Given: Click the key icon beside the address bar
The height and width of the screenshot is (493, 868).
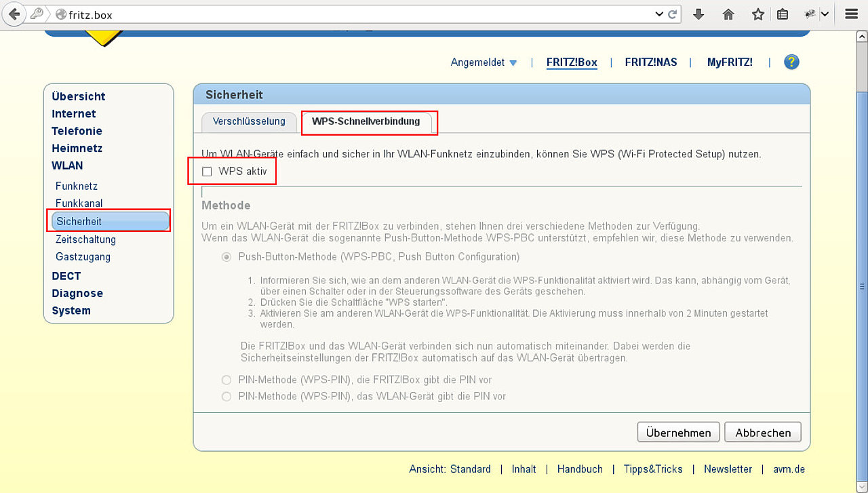Looking at the screenshot, I should (37, 14).
